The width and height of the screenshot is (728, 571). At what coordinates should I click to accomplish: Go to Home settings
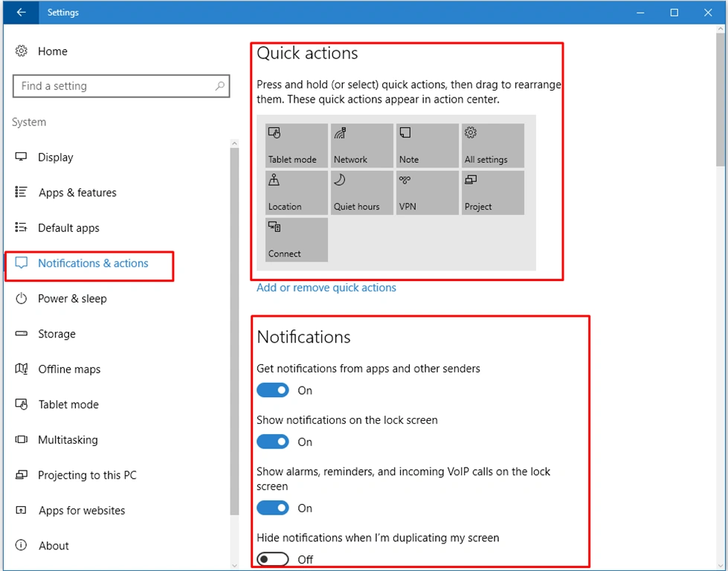(x=53, y=51)
